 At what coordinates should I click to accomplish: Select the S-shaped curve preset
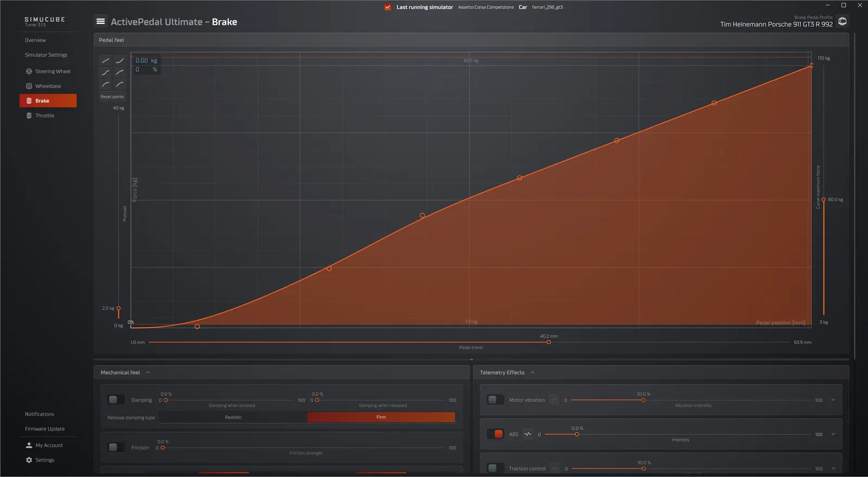click(x=106, y=73)
